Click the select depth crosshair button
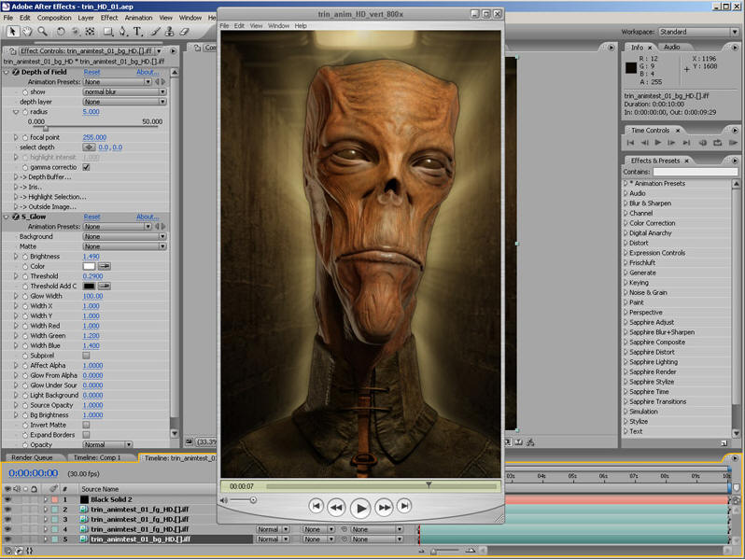The image size is (745, 560). click(89, 147)
